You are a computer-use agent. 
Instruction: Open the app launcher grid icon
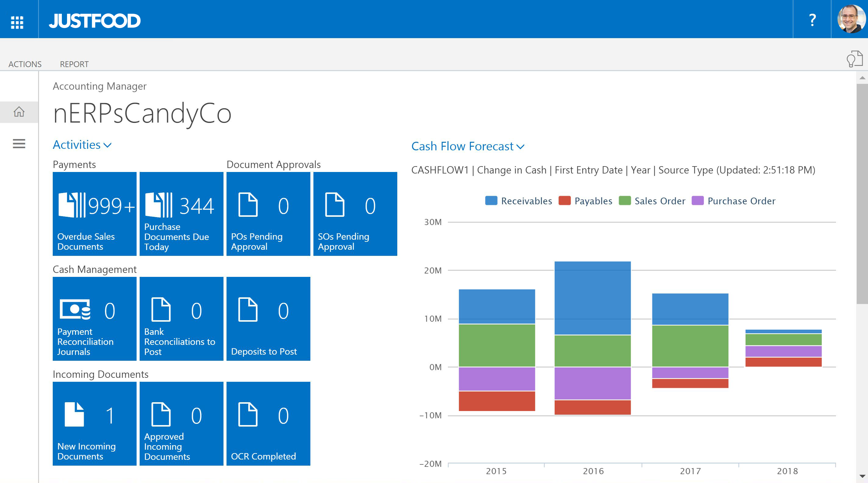(17, 21)
